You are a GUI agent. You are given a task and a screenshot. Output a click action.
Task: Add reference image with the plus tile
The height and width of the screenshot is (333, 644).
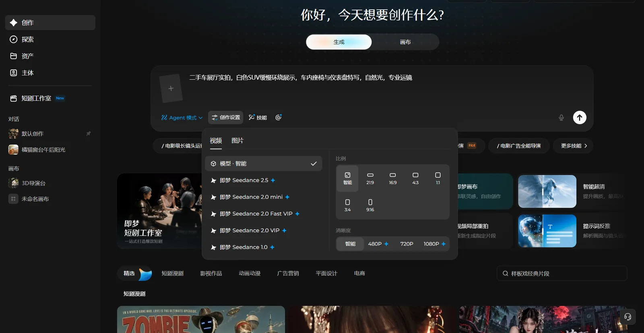[x=171, y=88]
